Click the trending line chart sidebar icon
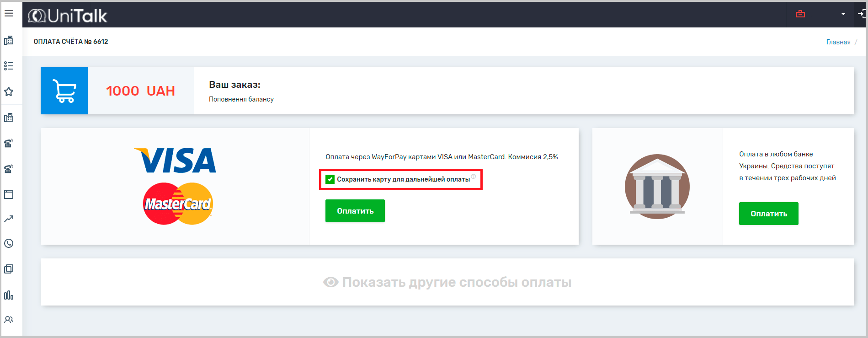Image resolution: width=868 pixels, height=338 pixels. [x=9, y=219]
